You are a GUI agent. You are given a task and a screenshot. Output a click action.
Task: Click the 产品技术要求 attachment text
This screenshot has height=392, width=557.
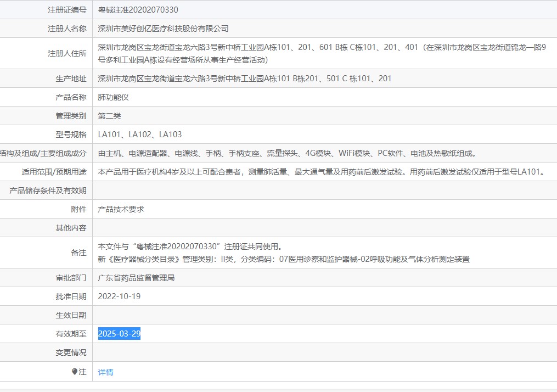121,209
